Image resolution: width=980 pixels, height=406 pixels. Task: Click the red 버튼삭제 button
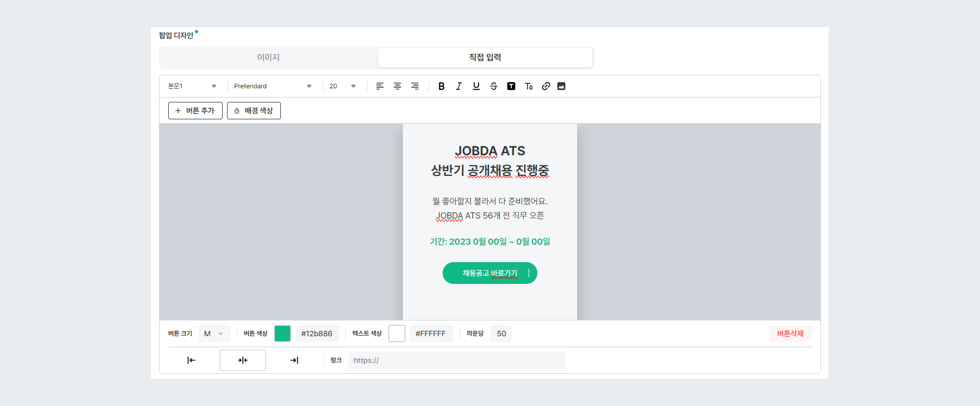point(790,334)
